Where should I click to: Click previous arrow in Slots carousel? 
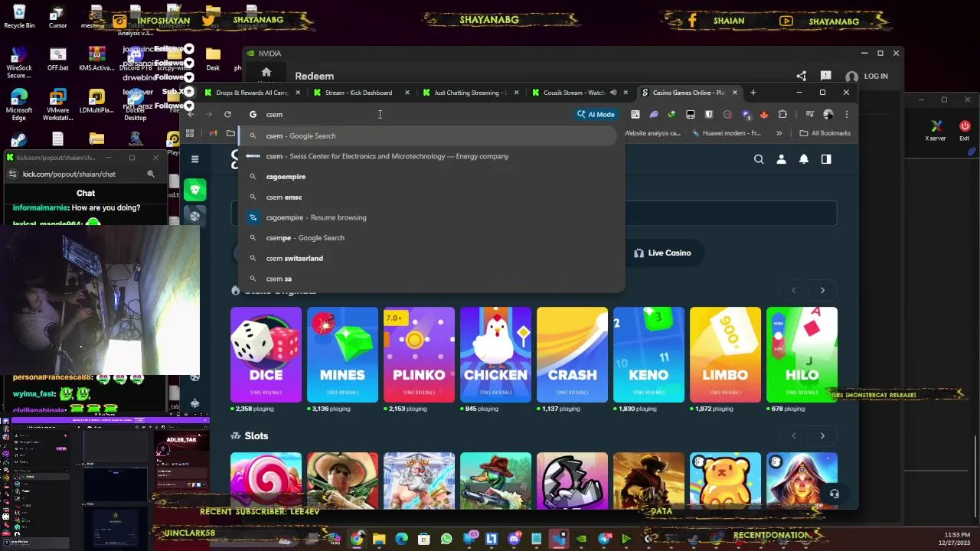click(x=794, y=435)
